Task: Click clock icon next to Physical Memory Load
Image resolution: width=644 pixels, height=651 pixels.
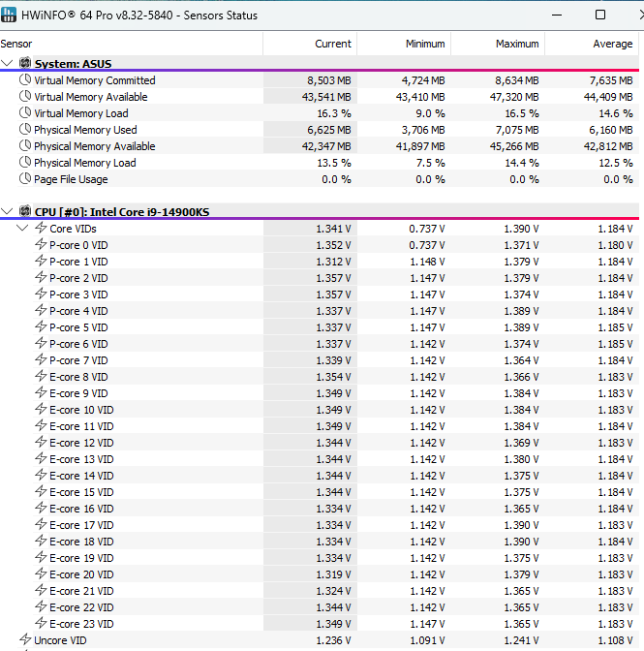Action: click(x=25, y=162)
